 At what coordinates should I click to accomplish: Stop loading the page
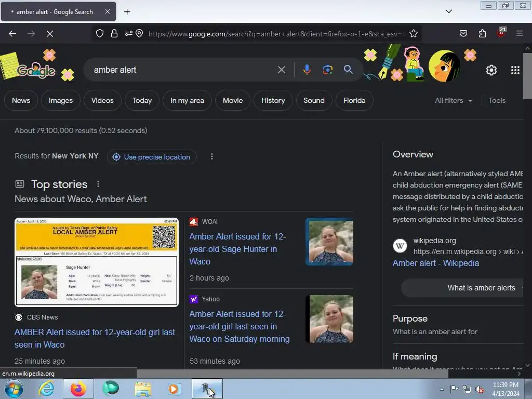[x=49, y=34]
